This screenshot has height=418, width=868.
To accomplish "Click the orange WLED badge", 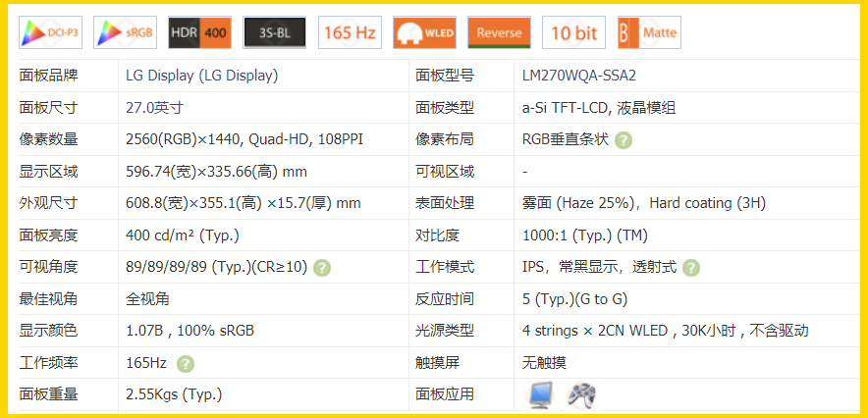I will [424, 32].
